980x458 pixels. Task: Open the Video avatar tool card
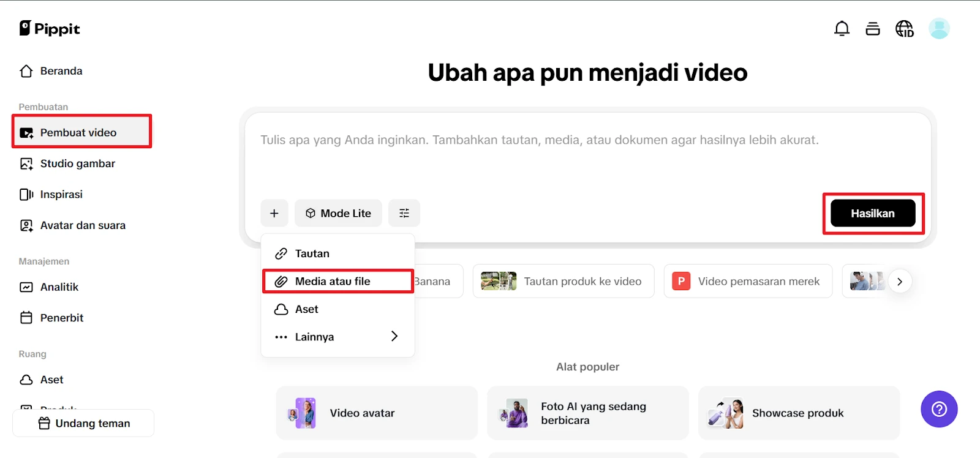pos(377,413)
